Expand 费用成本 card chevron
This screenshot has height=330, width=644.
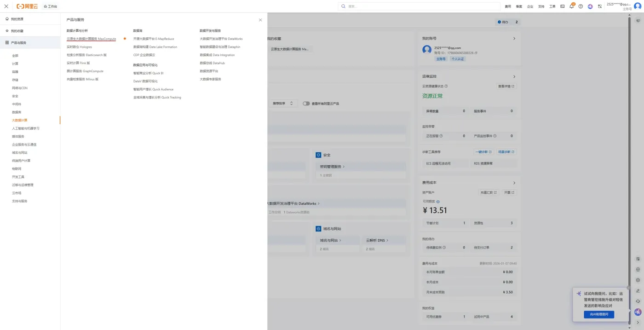[514, 183]
